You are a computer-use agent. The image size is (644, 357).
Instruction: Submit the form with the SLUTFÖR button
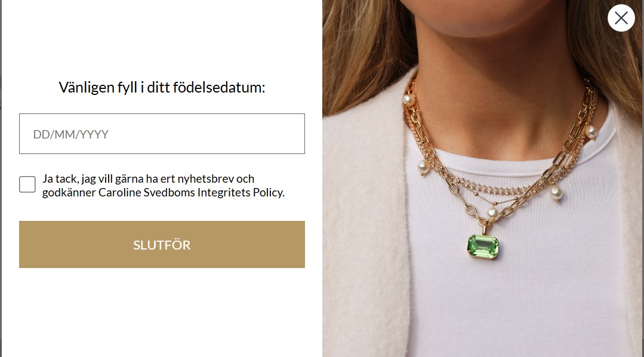pyautogui.click(x=162, y=244)
